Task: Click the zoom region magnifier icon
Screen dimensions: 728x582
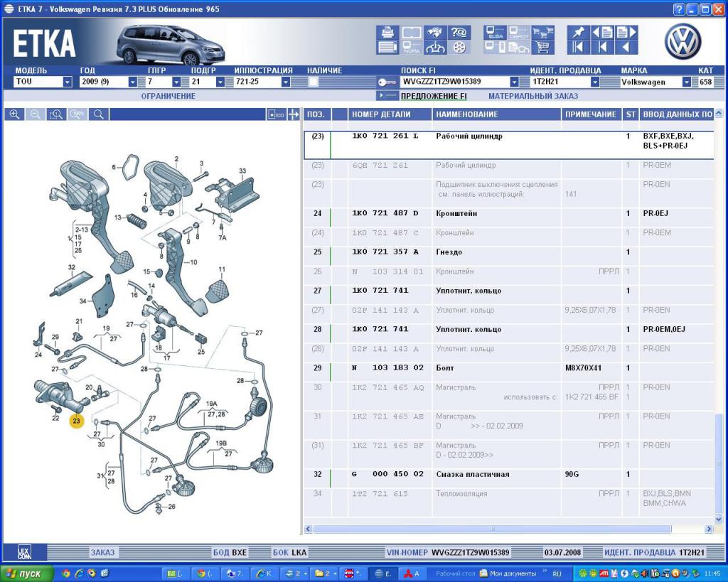Action: point(56,114)
